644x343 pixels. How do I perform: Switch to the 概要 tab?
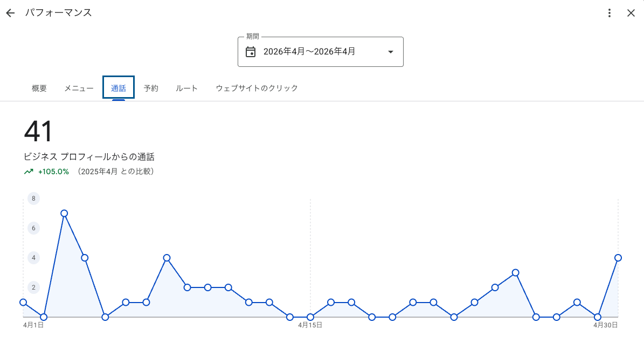point(39,88)
